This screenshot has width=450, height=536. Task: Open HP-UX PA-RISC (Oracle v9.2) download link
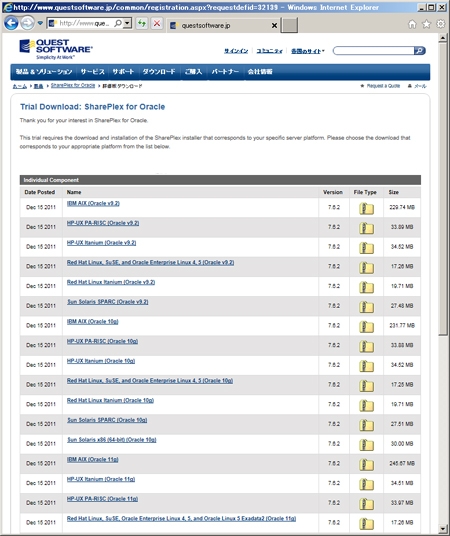tap(103, 223)
